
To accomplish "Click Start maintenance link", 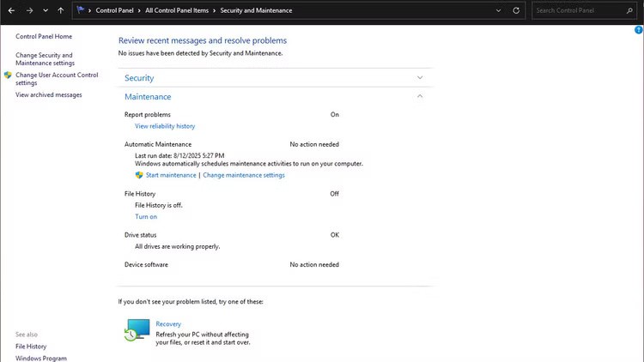I will tap(170, 175).
